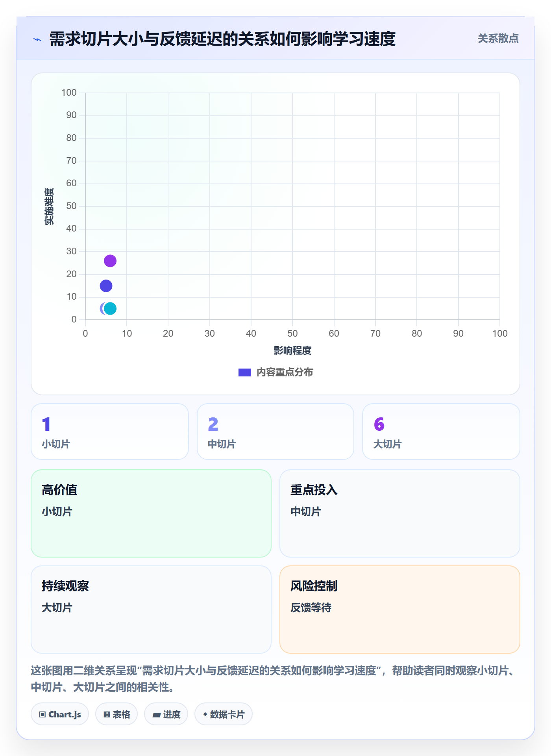The height and width of the screenshot is (756, 551).
Task: Select the purple scatter point near 26
Action: point(110,261)
